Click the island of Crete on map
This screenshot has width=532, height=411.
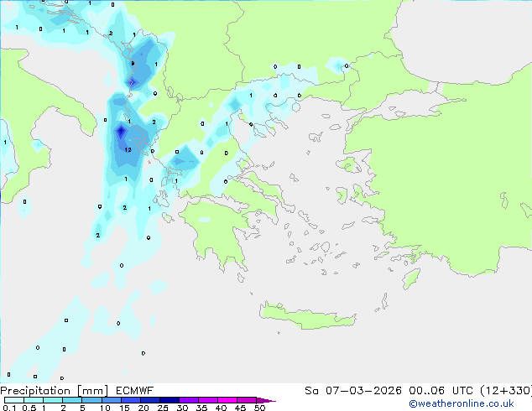[x=307, y=316]
